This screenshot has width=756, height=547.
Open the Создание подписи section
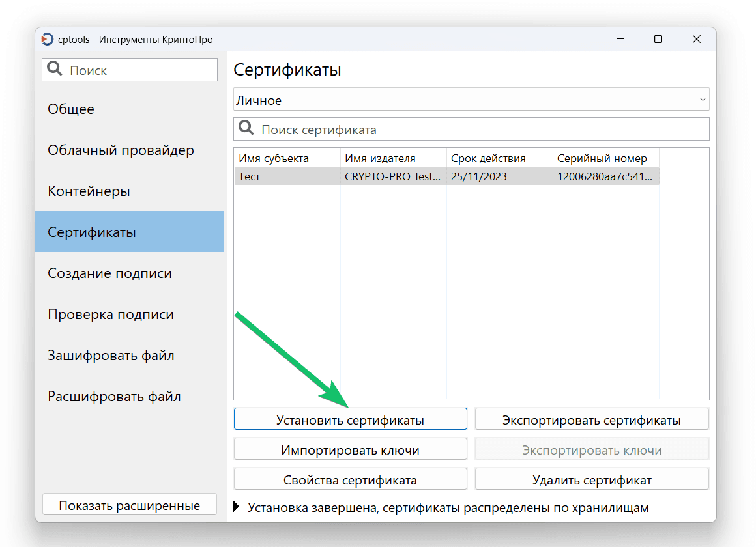pos(130,273)
